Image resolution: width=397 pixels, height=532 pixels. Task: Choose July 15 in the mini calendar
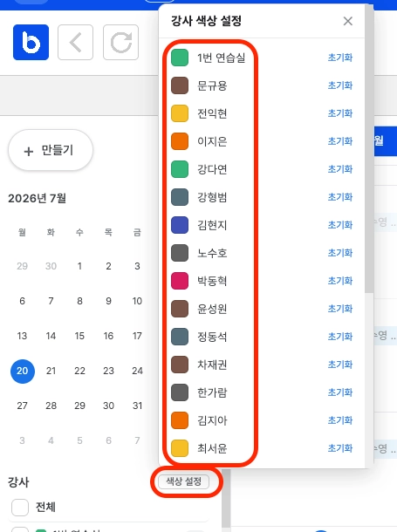[79, 336]
